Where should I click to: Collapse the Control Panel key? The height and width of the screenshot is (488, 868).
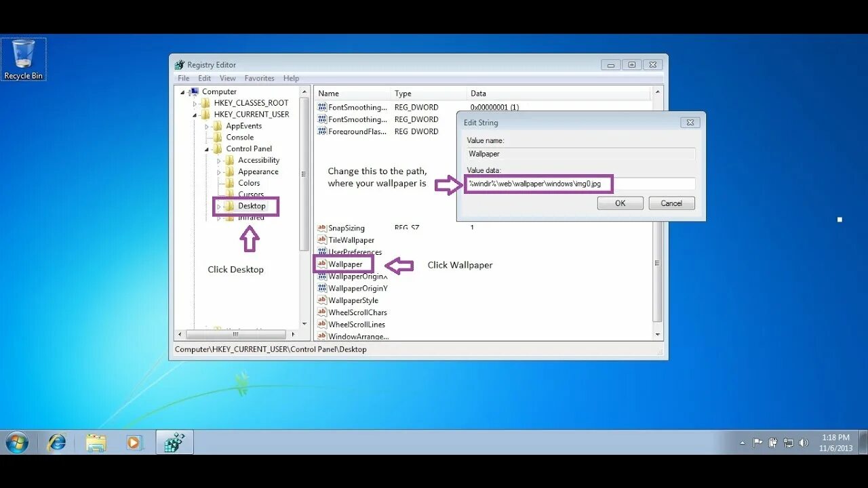click(207, 149)
